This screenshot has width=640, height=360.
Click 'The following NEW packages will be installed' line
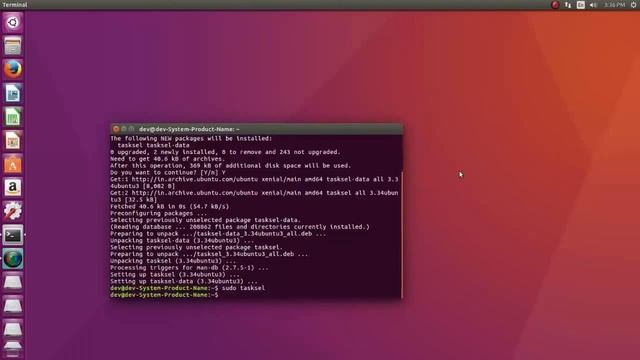(191, 138)
